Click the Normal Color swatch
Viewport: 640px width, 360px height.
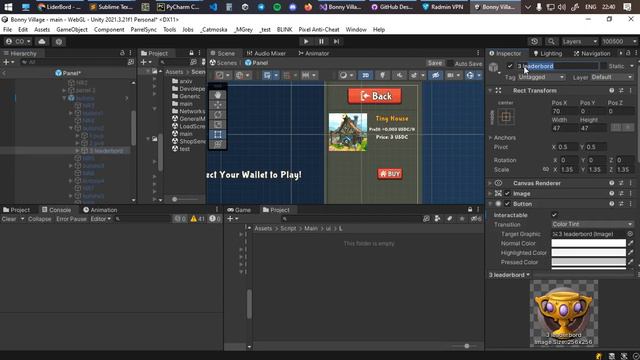tap(588, 243)
